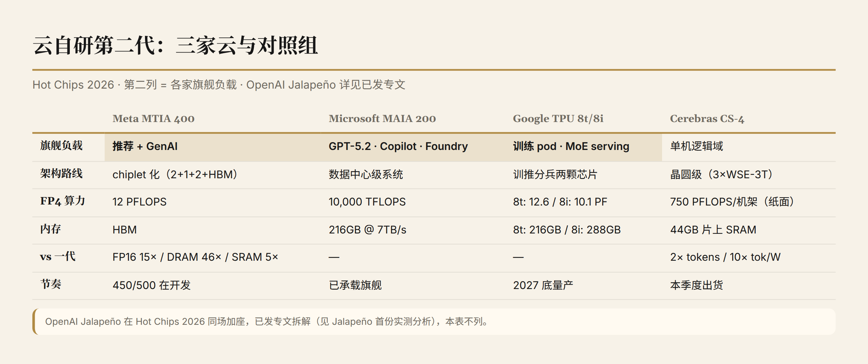The image size is (868, 364).
Task: Click the GPT-5.2 · Copilot · Foundry cell
Action: coord(413,147)
